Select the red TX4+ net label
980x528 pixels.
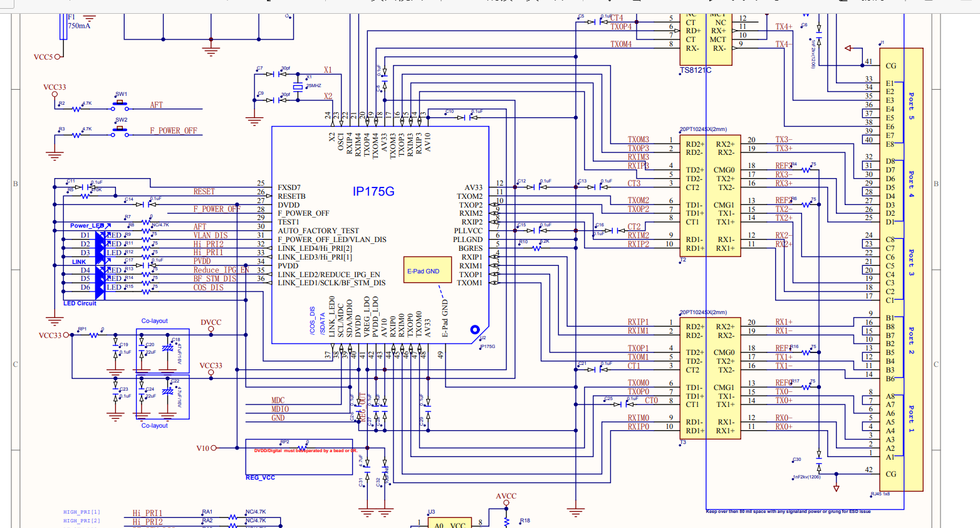click(x=784, y=27)
